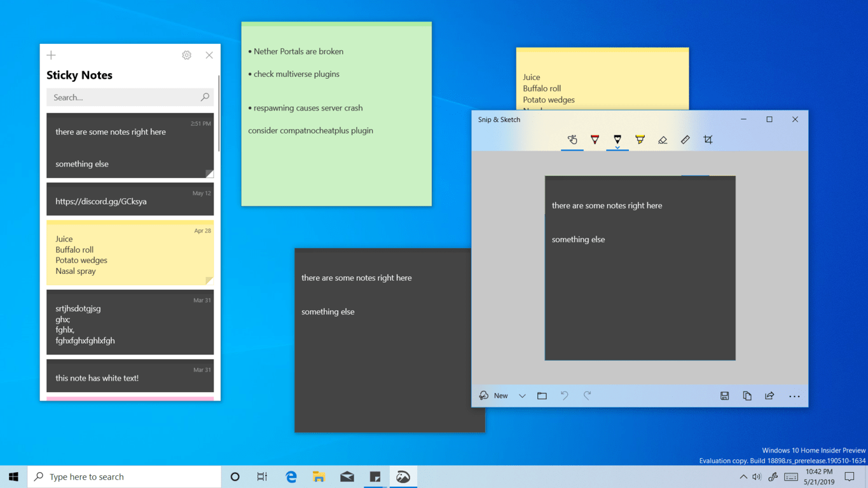The image size is (868, 488).
Task: Click 'something else' in dark desktop note
Action: (x=328, y=312)
